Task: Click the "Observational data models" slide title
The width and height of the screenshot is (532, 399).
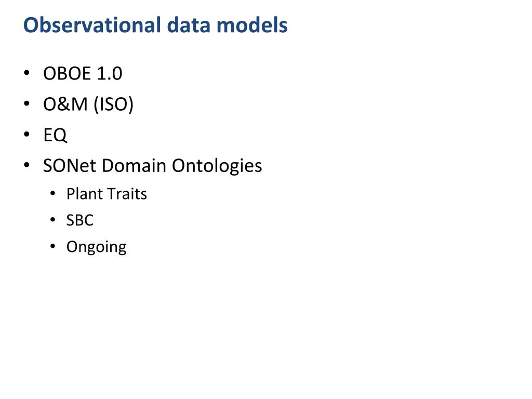Action: [x=155, y=25]
